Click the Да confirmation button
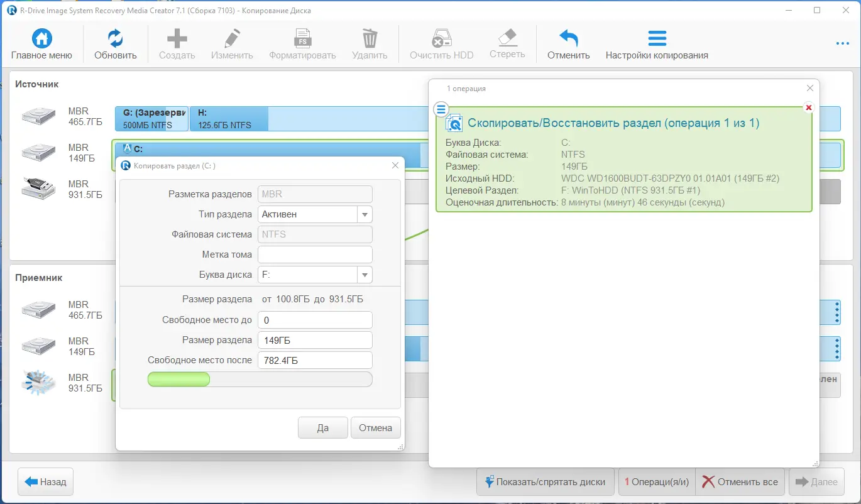The width and height of the screenshot is (861, 504). click(323, 428)
